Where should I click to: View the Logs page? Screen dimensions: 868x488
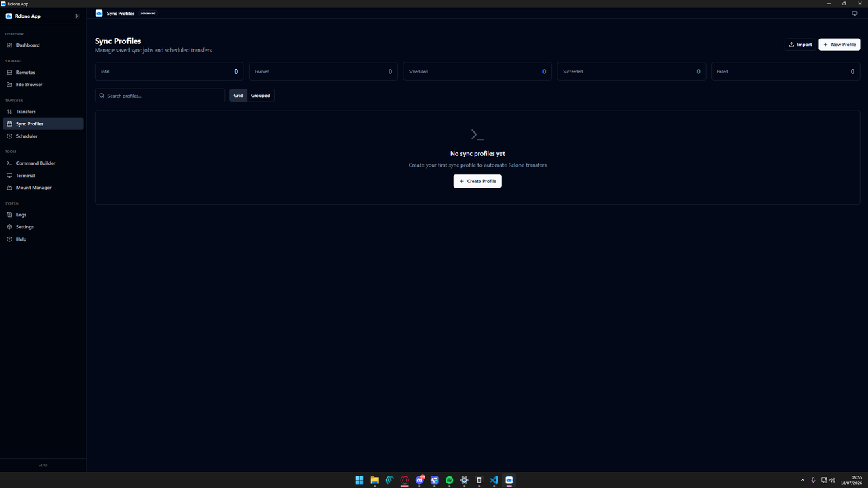click(x=43, y=215)
